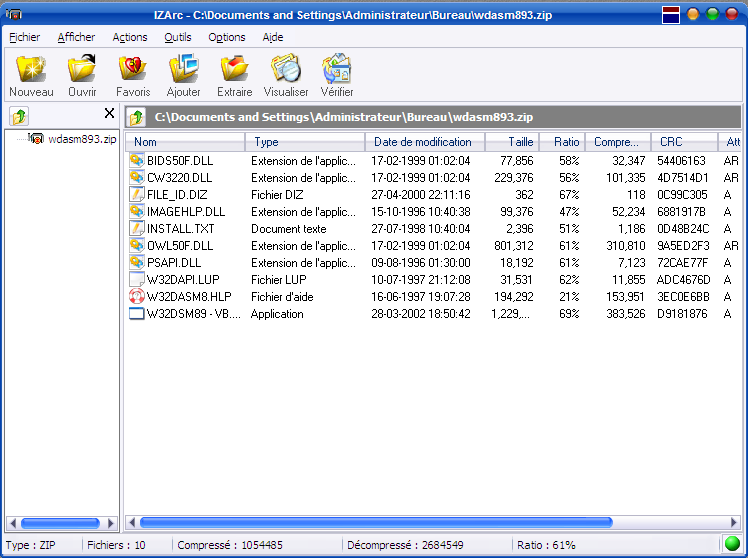Screen dimensions: 748x558
Task: Select the W32DSM89 - VB.... file name
Action: tap(194, 314)
